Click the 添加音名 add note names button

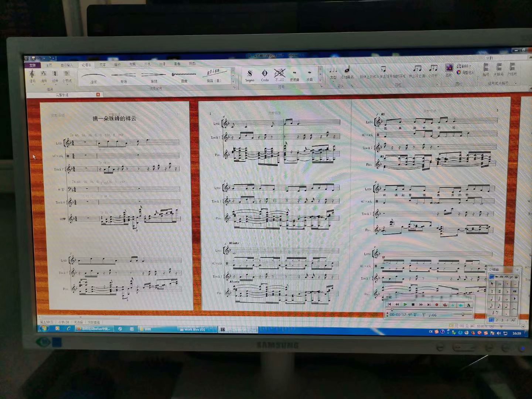(347, 72)
